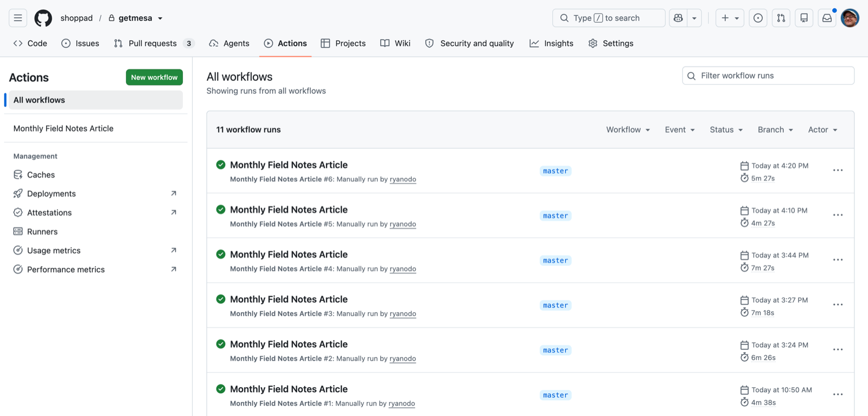The image size is (868, 416).
Task: Click the New workflow button
Action: tap(154, 77)
